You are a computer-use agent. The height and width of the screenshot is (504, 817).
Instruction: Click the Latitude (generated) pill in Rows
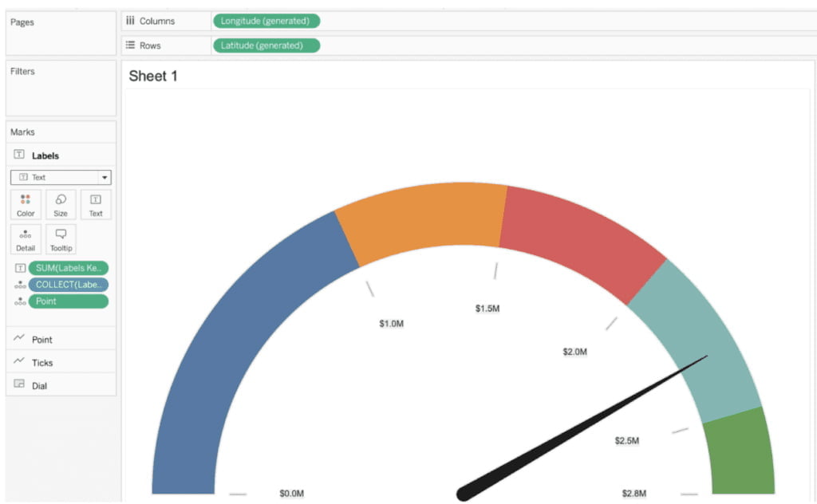pos(266,45)
